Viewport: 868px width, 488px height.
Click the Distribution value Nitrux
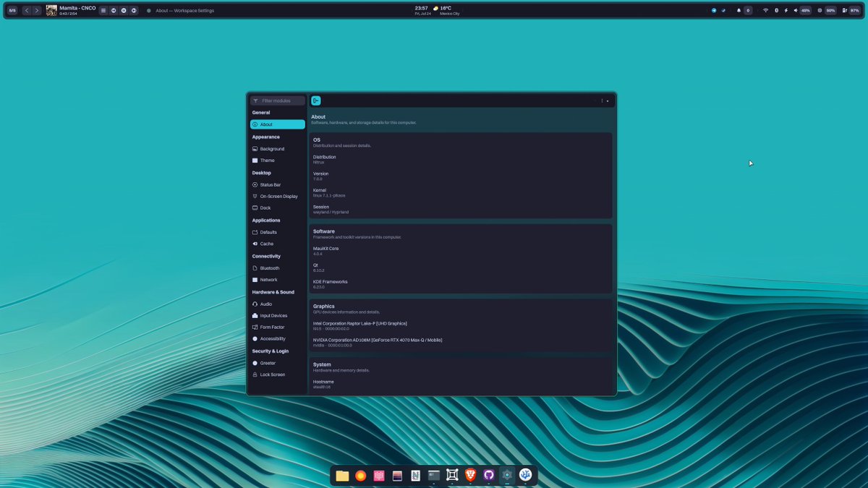tap(318, 163)
